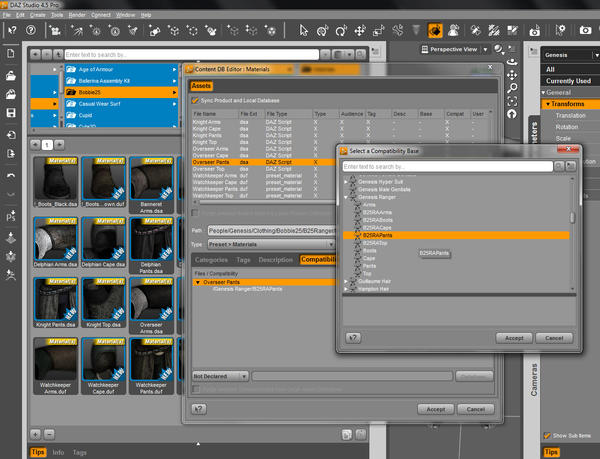The image size is (600, 459).
Task: Open the Render menu
Action: pyautogui.click(x=77, y=15)
